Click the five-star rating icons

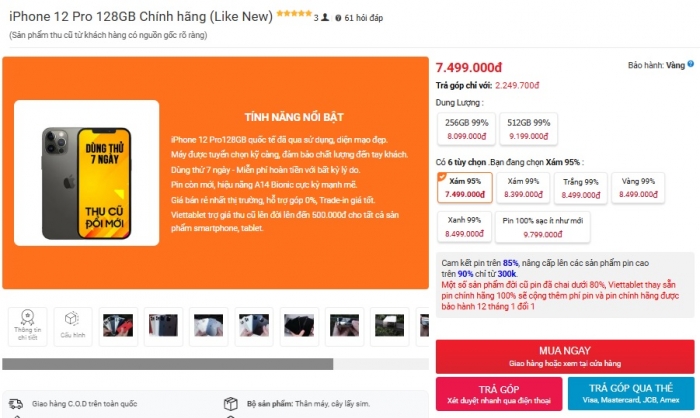pos(294,13)
